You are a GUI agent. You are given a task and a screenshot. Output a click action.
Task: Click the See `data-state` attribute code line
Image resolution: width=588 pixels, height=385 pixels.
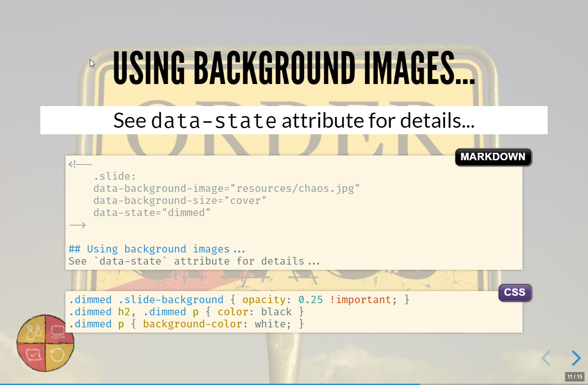click(194, 262)
